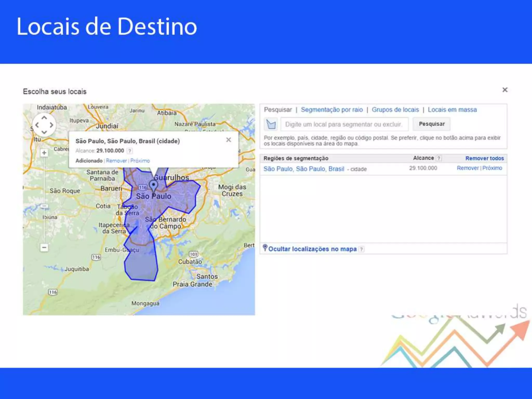Click Juquitiba label on the map
This screenshot has width=532, height=399.
[x=77, y=269]
